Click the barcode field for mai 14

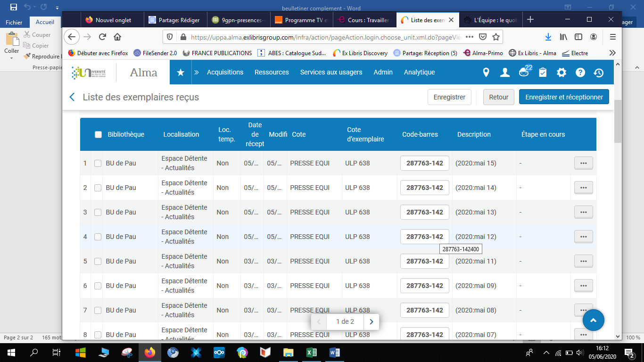pos(424,188)
